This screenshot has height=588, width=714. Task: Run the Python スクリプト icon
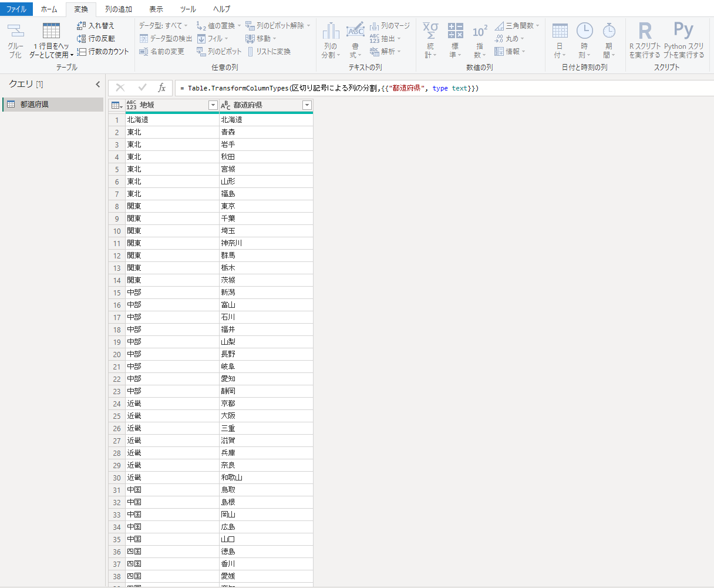click(x=683, y=32)
